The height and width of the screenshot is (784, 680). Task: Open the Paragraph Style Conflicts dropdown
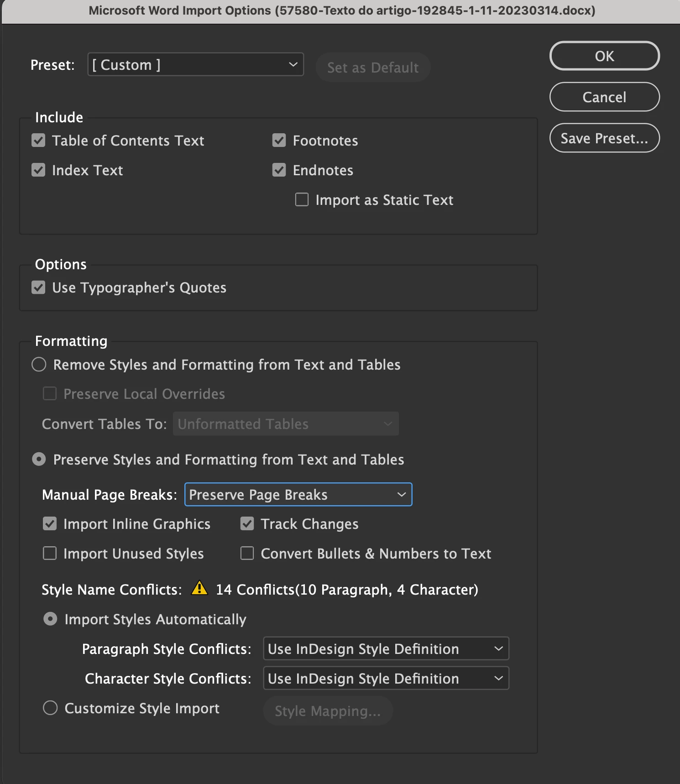coord(386,648)
